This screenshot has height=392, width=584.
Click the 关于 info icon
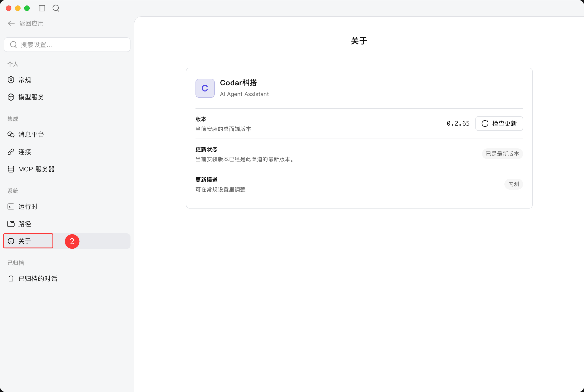11,241
